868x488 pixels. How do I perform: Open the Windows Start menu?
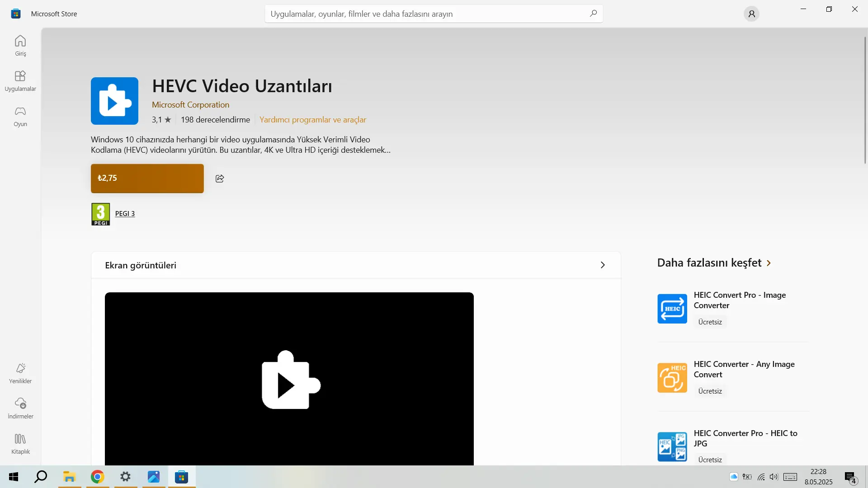click(x=14, y=477)
